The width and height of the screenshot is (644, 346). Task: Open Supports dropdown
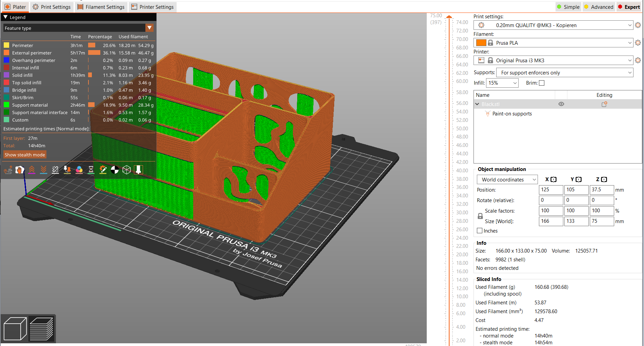pyautogui.click(x=565, y=72)
